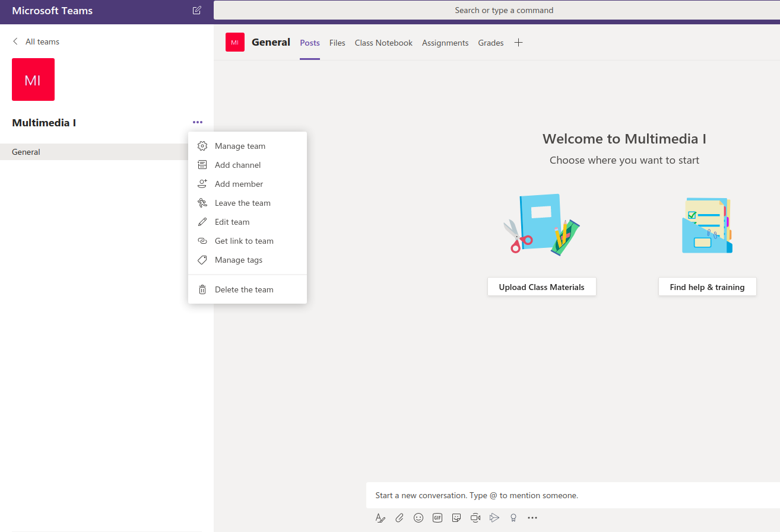Click the General channel heading
This screenshot has height=532, width=780.
coord(271,42)
